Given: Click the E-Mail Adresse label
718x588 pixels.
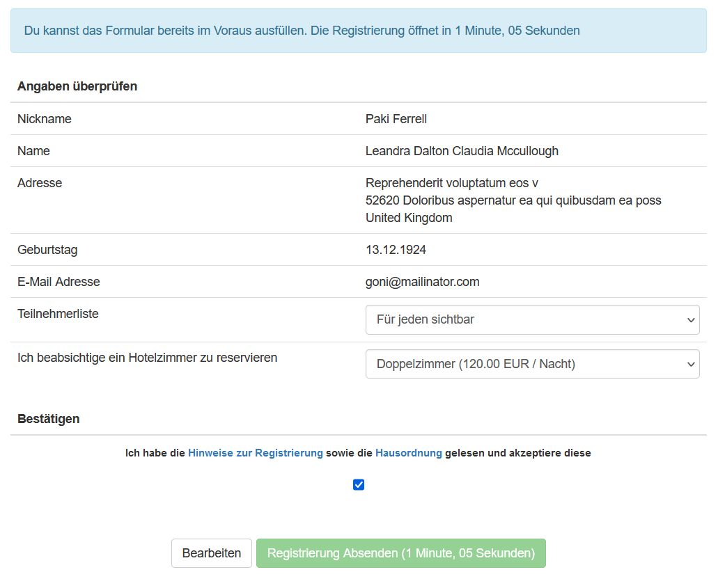Looking at the screenshot, I should pos(58,282).
